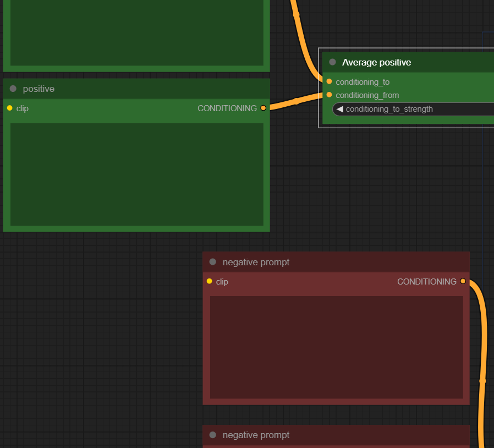The width and height of the screenshot is (494, 448).
Task: Open the conditioning_to_strength value editor
Action: tap(418, 109)
